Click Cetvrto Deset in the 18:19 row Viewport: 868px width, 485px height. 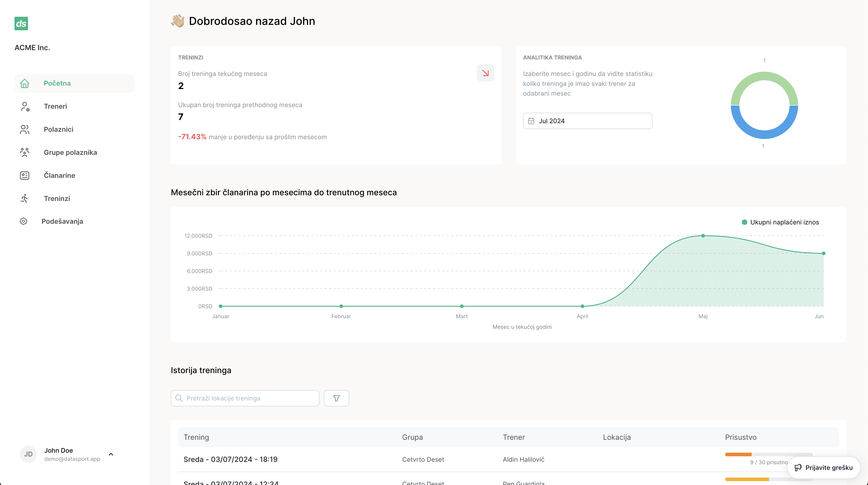(423, 459)
